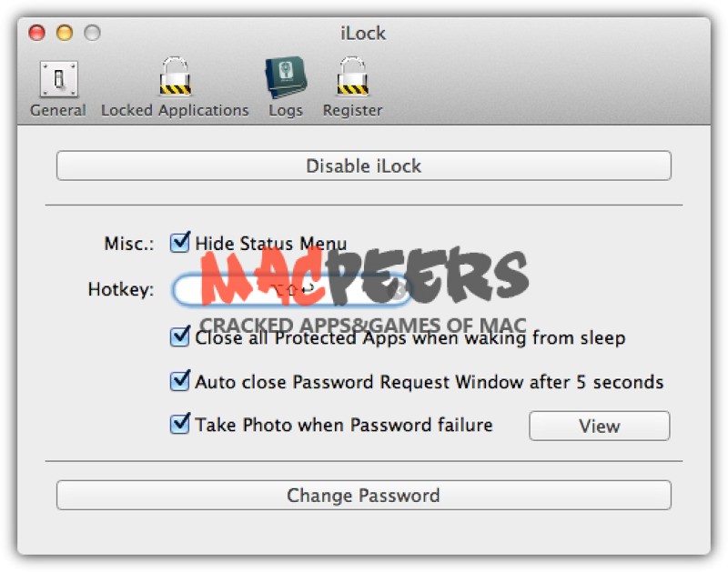Disable Take Photo when Password failure
This screenshot has width=728, height=572.
[x=179, y=424]
